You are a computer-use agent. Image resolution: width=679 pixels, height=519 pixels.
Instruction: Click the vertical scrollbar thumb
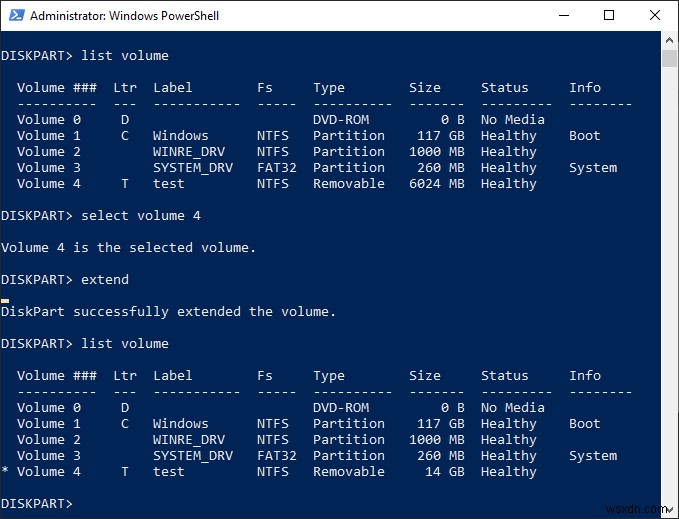point(669,58)
